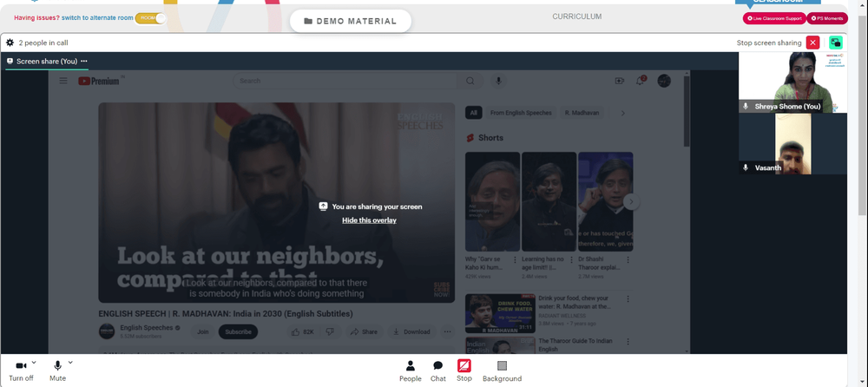Open options for 'Drink your food' video
The image size is (868, 387).
(x=628, y=299)
